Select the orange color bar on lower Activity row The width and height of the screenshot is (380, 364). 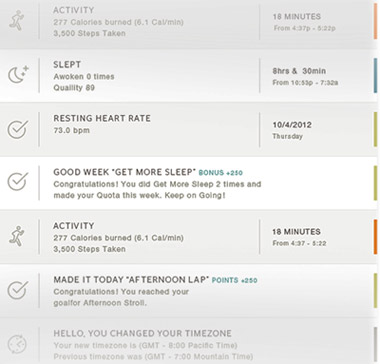375,237
